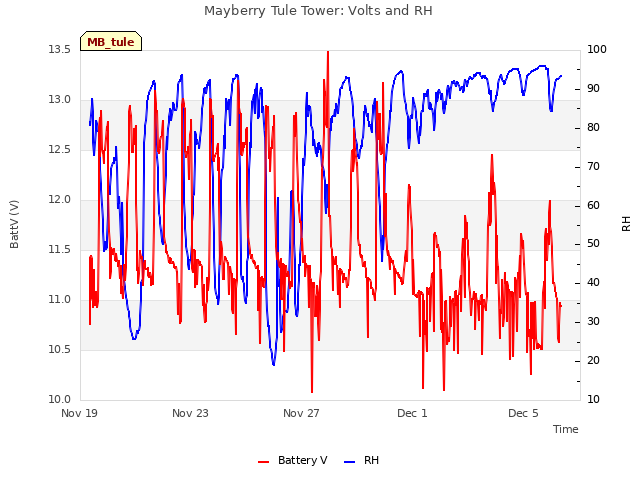Click the blue RH legend swatch
The height and width of the screenshot is (480, 640).
pyautogui.click(x=350, y=462)
